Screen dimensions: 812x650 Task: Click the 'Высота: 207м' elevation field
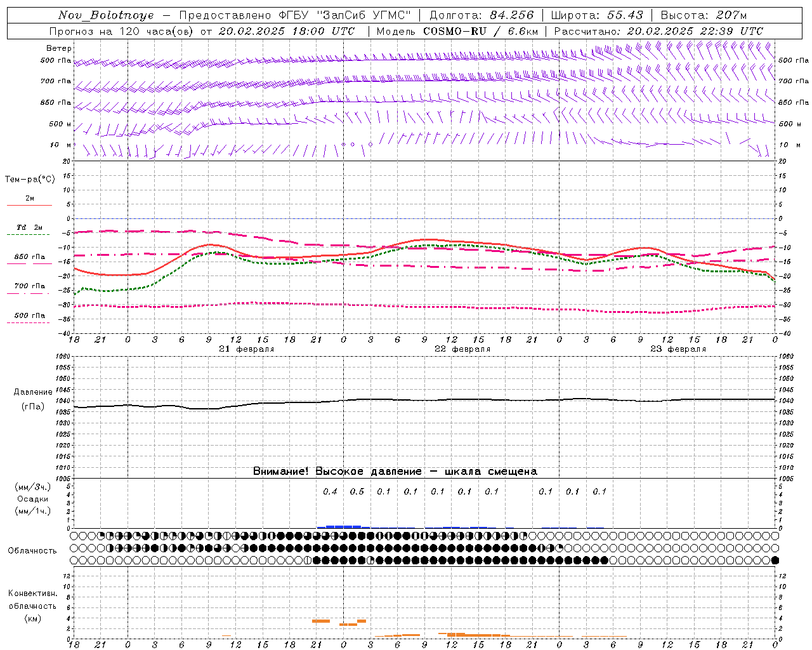(x=704, y=15)
